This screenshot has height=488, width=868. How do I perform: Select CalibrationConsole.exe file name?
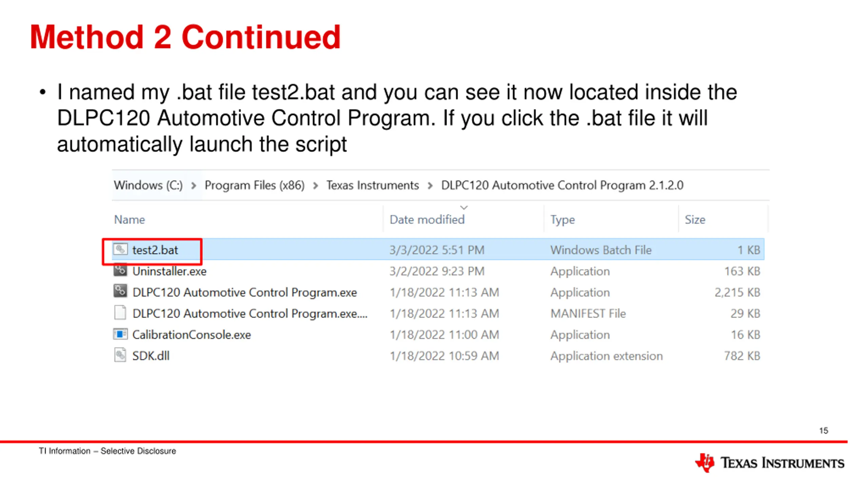point(192,334)
